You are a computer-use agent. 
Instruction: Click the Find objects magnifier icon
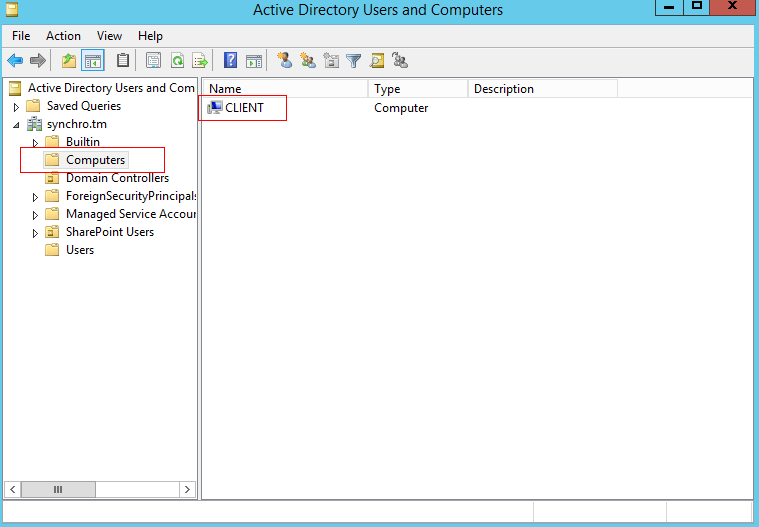(377, 61)
